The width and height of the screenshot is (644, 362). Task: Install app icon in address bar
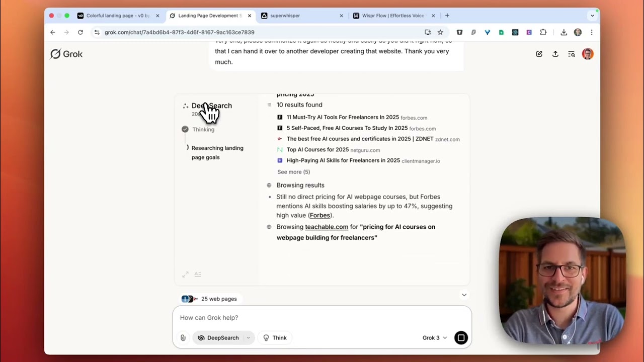pos(428,32)
